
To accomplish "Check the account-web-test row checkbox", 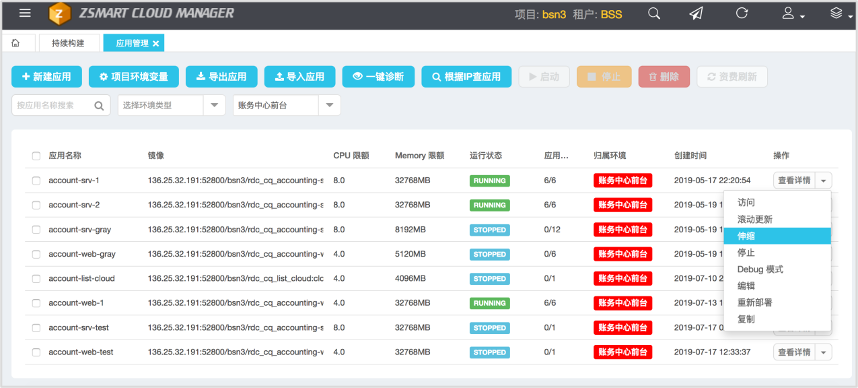I will pos(36,352).
